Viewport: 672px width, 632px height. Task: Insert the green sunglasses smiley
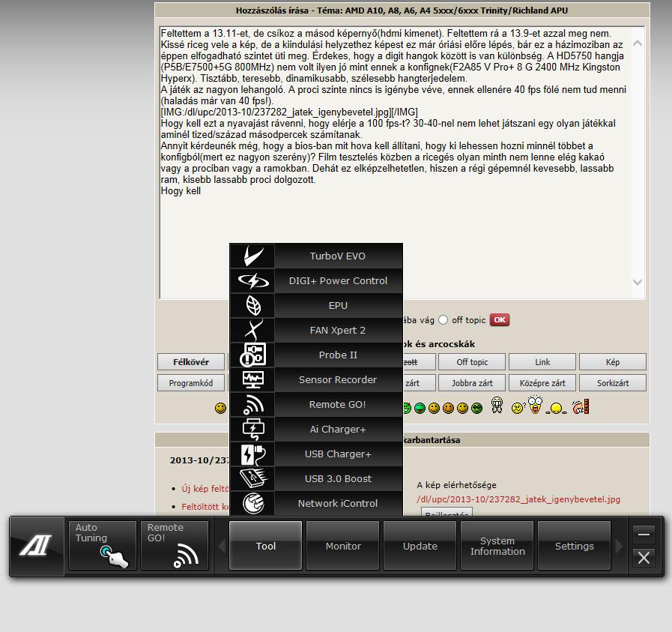coord(476,408)
